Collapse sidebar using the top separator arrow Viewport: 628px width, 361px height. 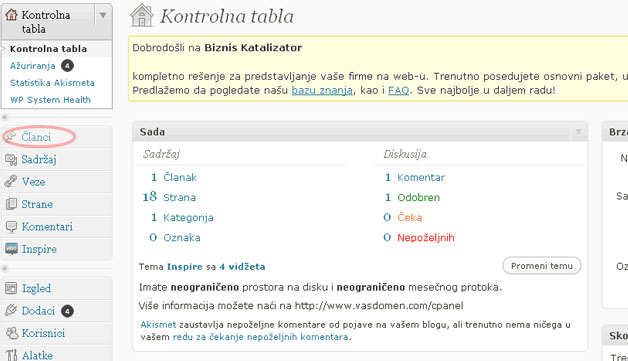(5, 117)
